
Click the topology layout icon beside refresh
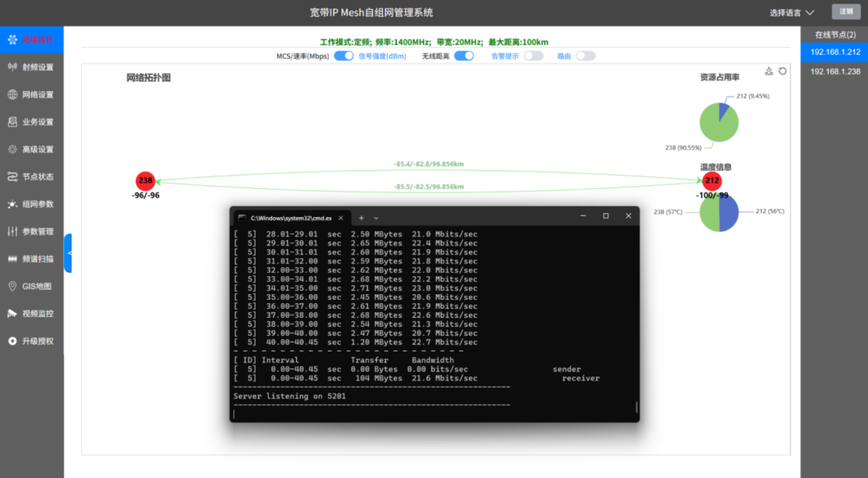(x=769, y=71)
